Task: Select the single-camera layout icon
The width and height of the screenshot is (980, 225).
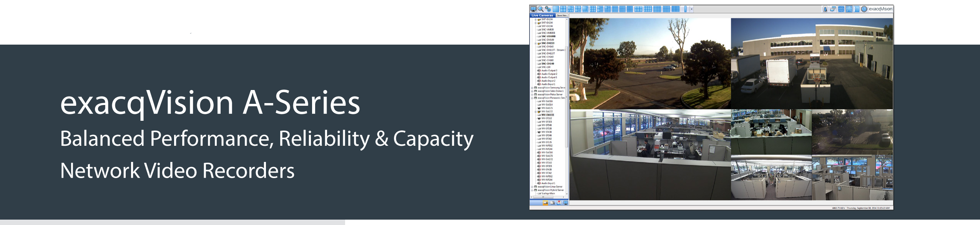Action: 556,9
